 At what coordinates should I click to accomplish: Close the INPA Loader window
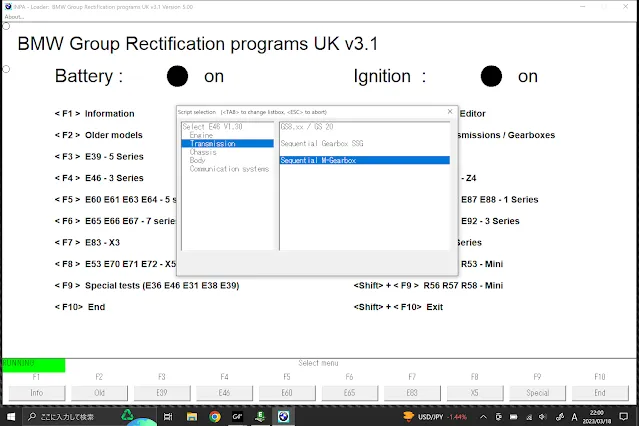625,7
